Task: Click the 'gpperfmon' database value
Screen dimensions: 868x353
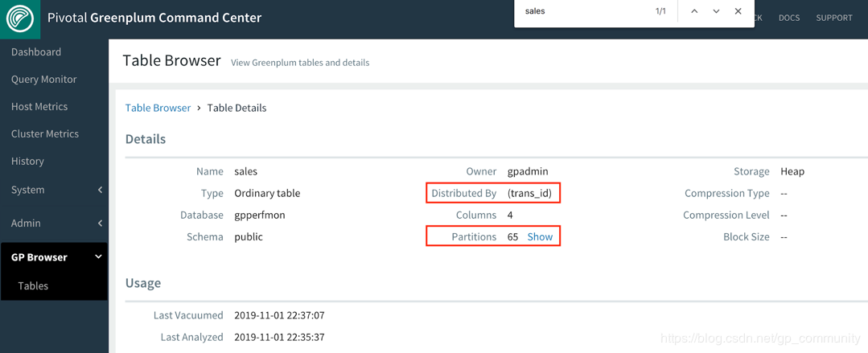Action: (260, 215)
